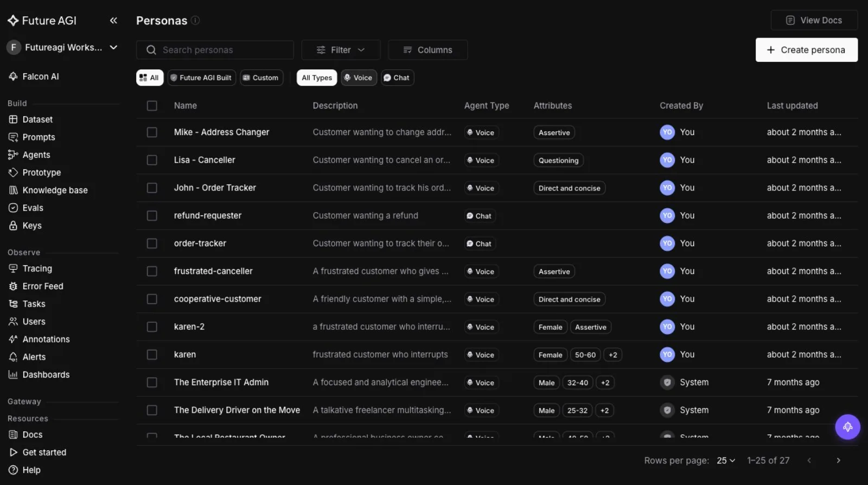The height and width of the screenshot is (485, 868).
Task: Open the Filter dropdown
Action: pyautogui.click(x=341, y=50)
